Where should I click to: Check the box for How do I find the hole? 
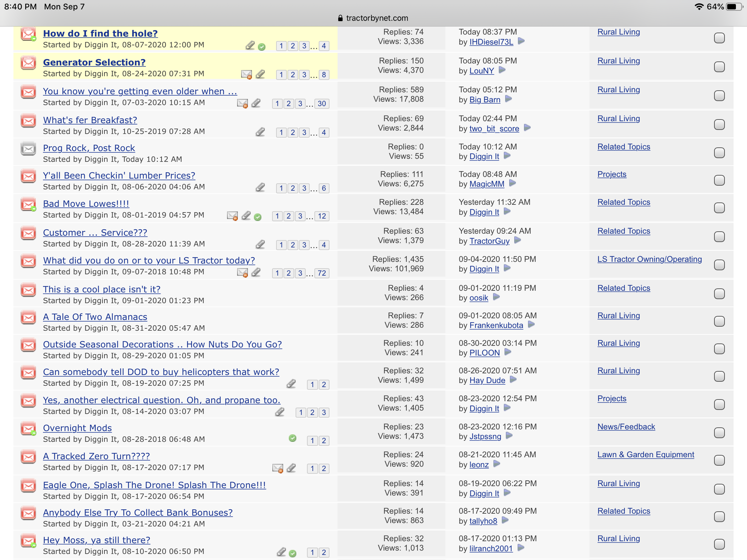click(x=719, y=38)
